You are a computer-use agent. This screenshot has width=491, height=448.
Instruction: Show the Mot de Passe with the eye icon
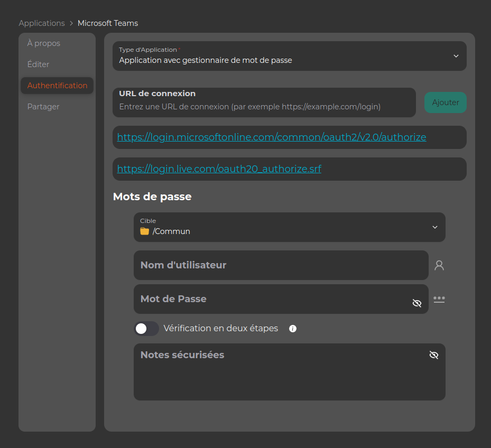[x=417, y=303]
